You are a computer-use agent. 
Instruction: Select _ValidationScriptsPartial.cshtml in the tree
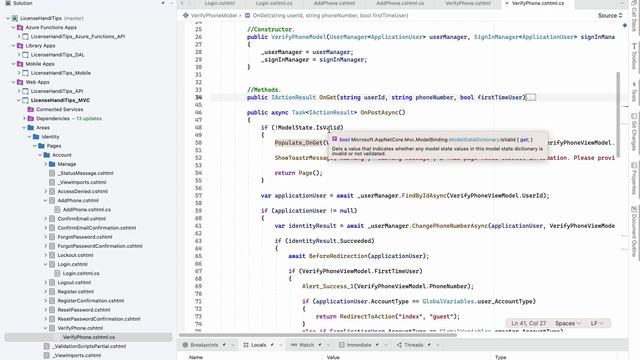[89, 346]
